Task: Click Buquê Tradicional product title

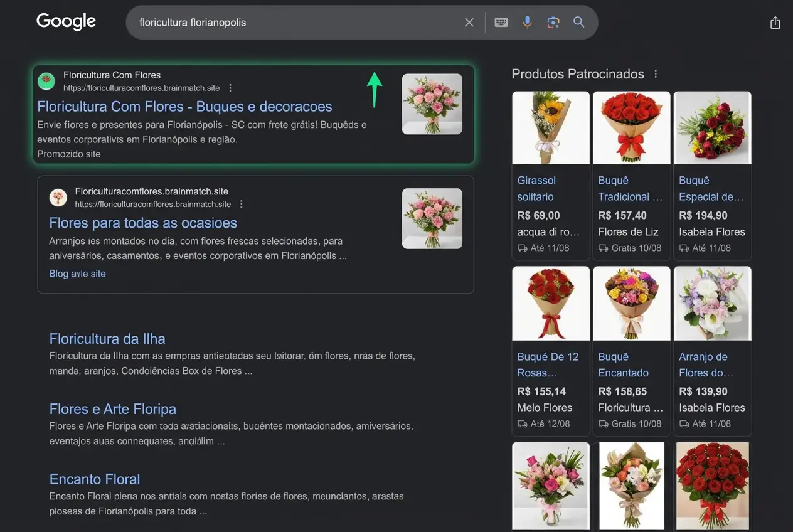Action: pyautogui.click(x=630, y=188)
